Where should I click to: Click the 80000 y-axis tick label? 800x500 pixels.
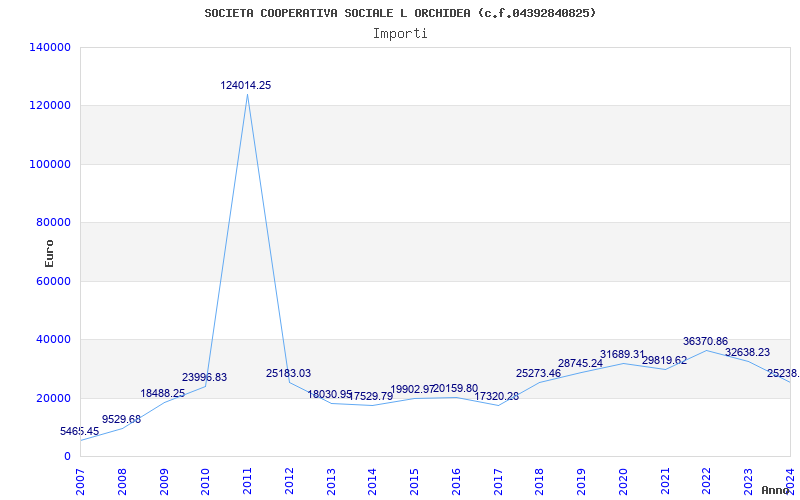point(53,222)
